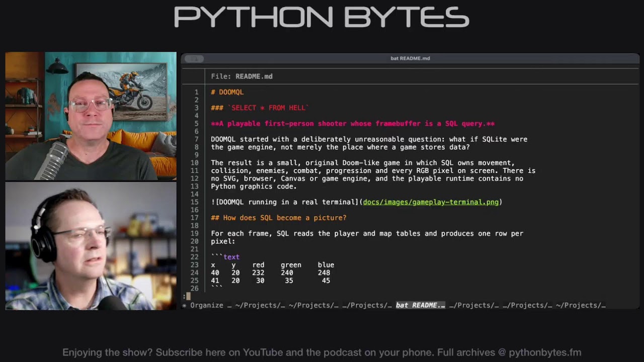
Task: Click the PYTHON BYTES logo banner
Action: [x=322, y=17]
